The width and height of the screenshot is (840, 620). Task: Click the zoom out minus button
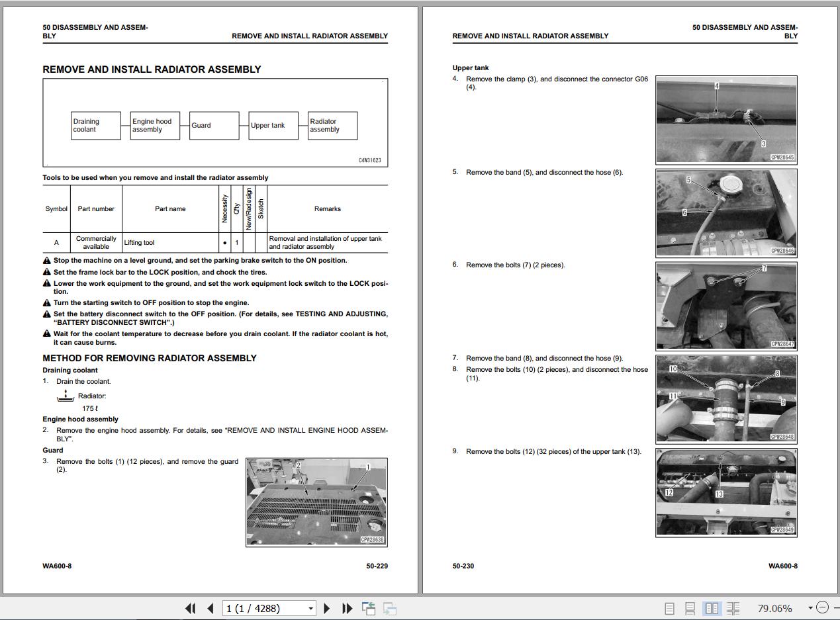coord(822,607)
